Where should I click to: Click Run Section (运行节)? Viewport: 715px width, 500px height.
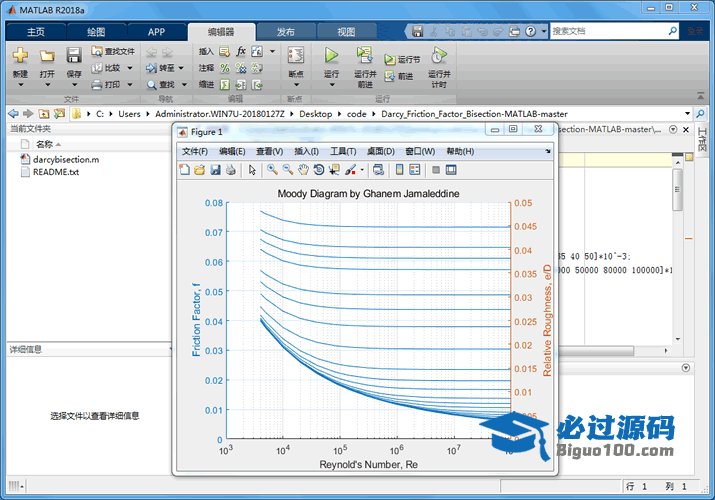pyautogui.click(x=402, y=59)
